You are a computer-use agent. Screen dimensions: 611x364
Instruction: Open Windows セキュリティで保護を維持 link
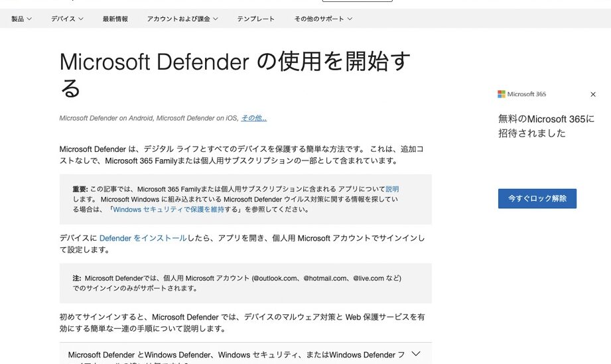click(x=169, y=209)
